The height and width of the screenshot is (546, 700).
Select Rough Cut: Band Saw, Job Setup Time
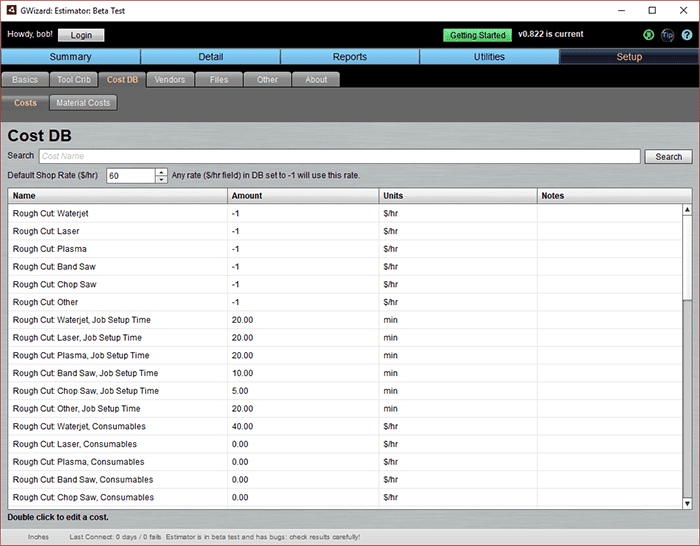coord(345,373)
